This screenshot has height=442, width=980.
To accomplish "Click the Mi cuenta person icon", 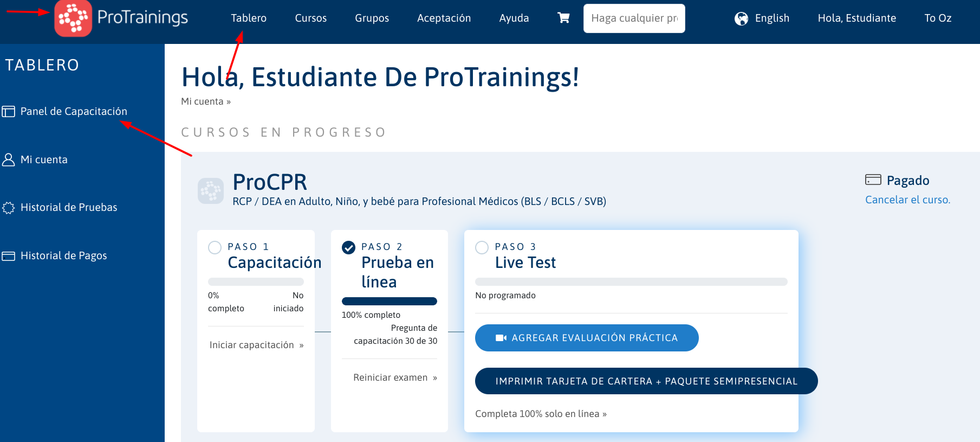I will (x=8, y=159).
